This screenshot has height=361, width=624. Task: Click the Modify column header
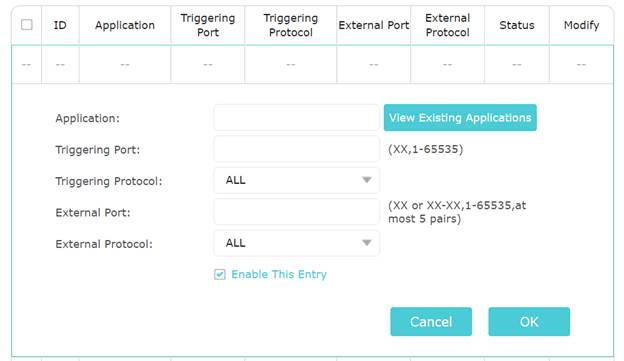(581, 25)
